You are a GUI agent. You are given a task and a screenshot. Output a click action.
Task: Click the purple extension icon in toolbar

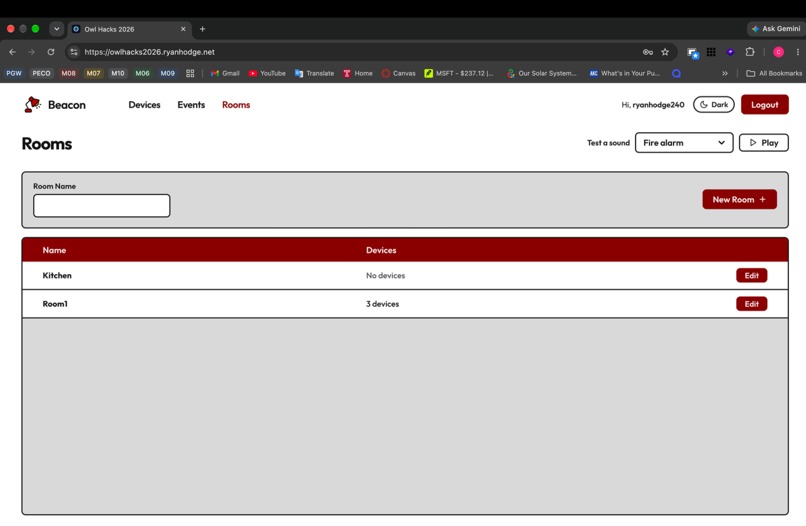(730, 52)
